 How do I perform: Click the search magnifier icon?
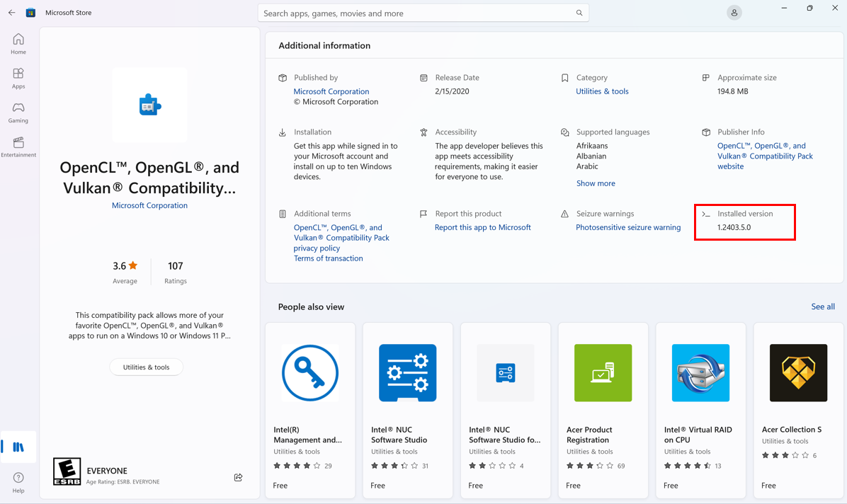579,13
